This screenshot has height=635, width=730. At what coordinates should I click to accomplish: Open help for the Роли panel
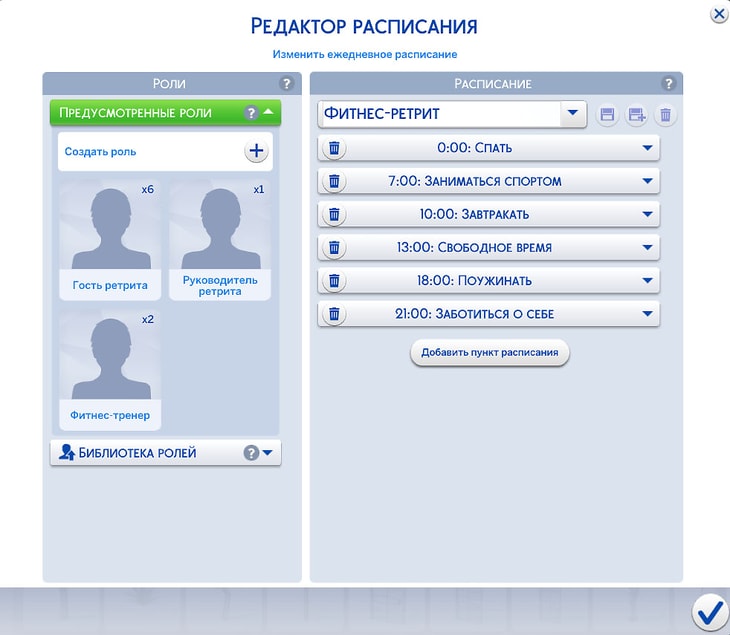[x=286, y=84]
